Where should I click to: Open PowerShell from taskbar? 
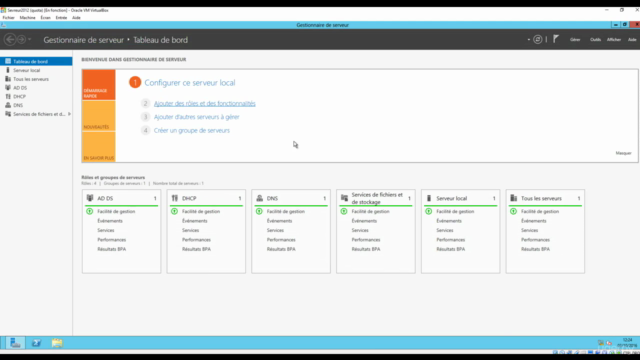(x=36, y=343)
